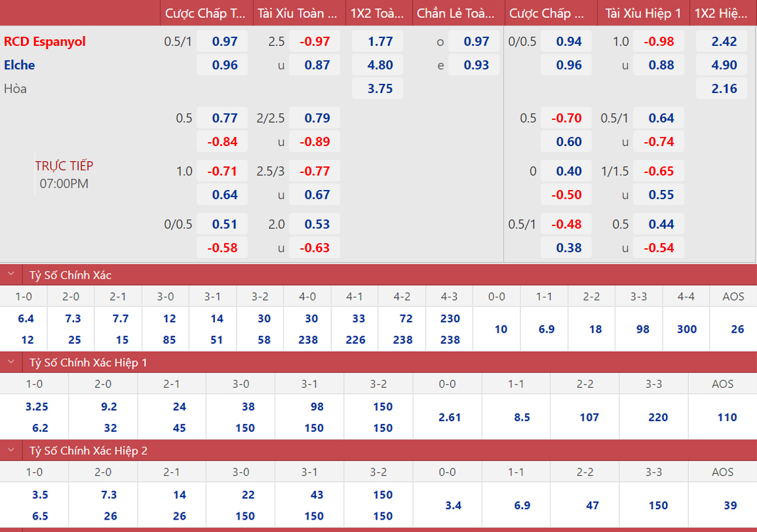Select full-time correct score 4-4 odds 300
Viewport: 757px width, 532px height.
[x=686, y=330]
